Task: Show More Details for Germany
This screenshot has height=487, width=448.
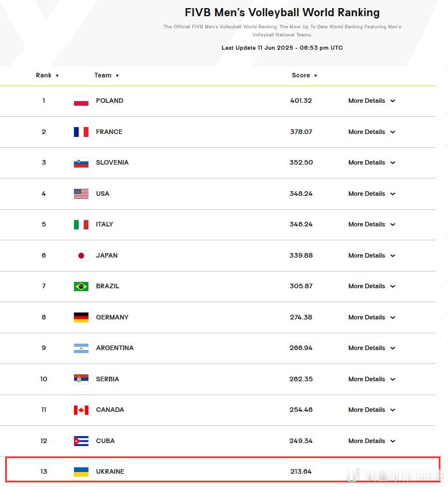Action: tap(372, 317)
